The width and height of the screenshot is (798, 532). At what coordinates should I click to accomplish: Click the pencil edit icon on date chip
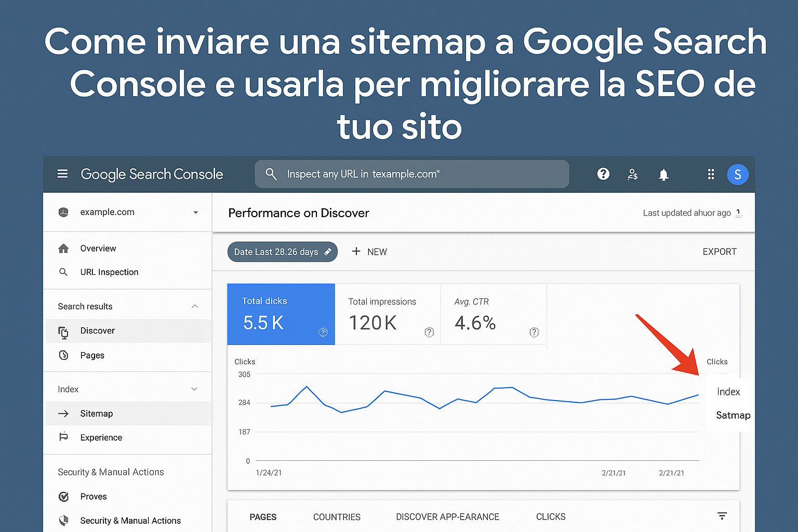[x=328, y=252]
